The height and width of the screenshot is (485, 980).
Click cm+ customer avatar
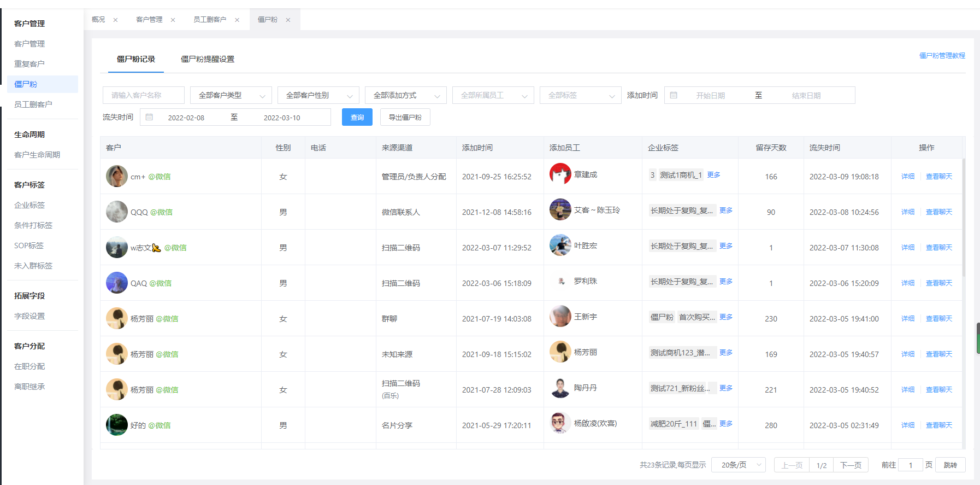(x=116, y=176)
